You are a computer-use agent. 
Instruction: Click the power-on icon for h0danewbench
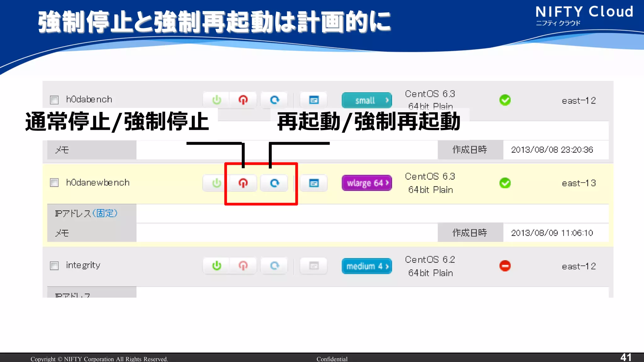217,183
